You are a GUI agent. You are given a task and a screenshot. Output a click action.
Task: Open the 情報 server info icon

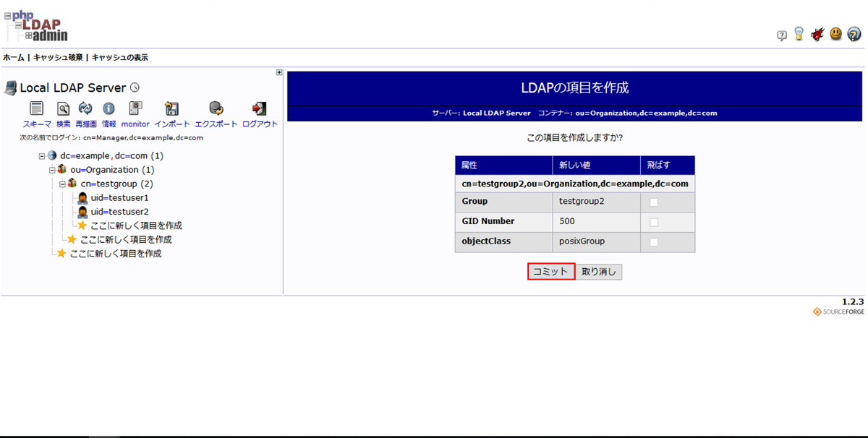coord(109,108)
